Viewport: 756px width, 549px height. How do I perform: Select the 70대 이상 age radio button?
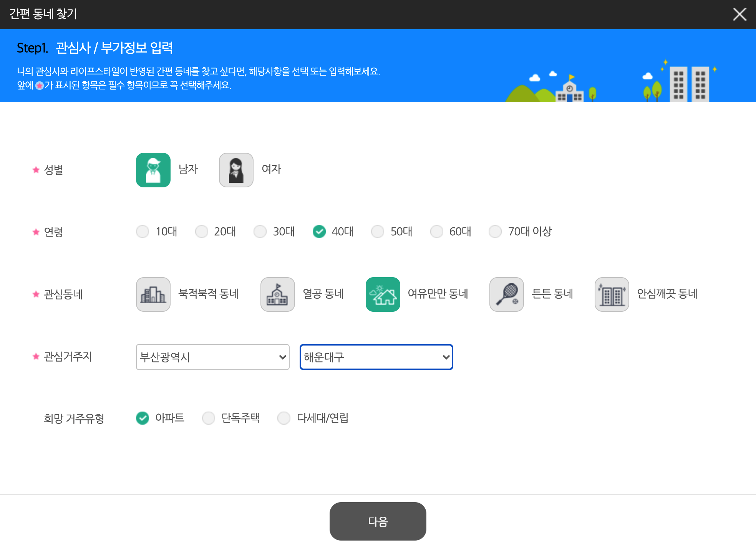(x=495, y=232)
